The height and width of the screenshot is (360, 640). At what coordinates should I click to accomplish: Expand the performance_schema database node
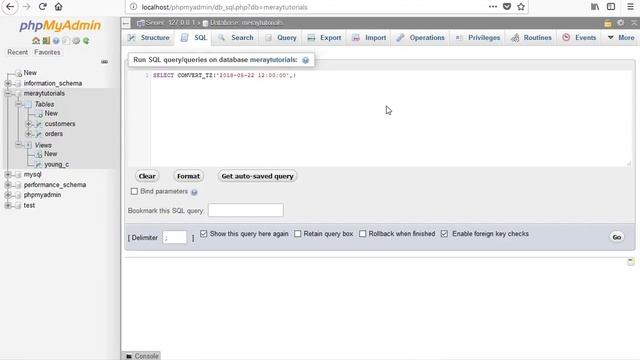8,185
